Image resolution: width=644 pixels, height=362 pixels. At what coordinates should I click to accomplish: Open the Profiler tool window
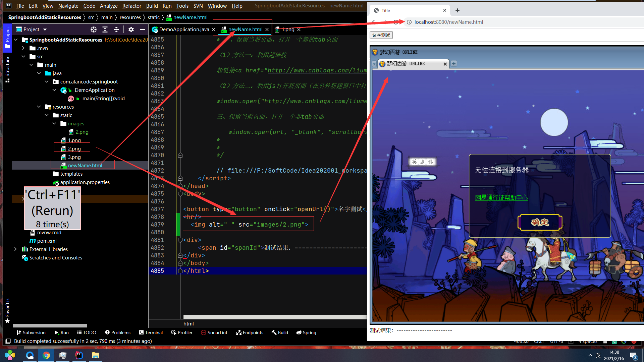(x=182, y=333)
